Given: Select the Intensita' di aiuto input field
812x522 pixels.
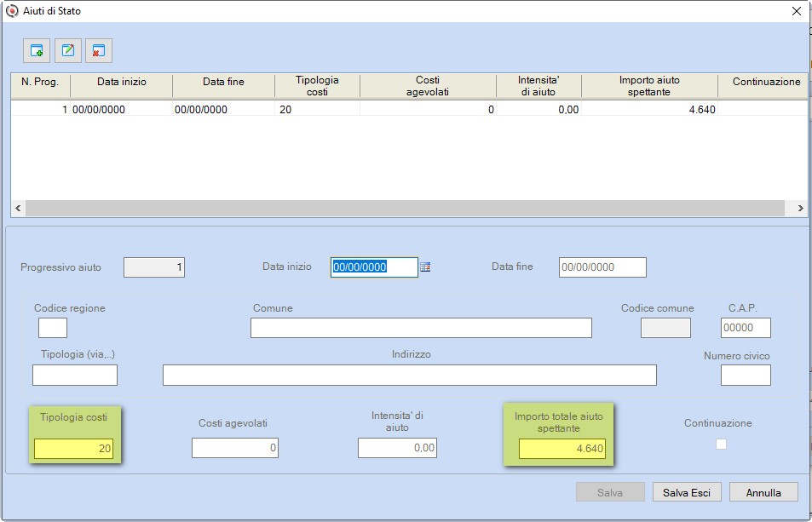Looking at the screenshot, I should (397, 448).
